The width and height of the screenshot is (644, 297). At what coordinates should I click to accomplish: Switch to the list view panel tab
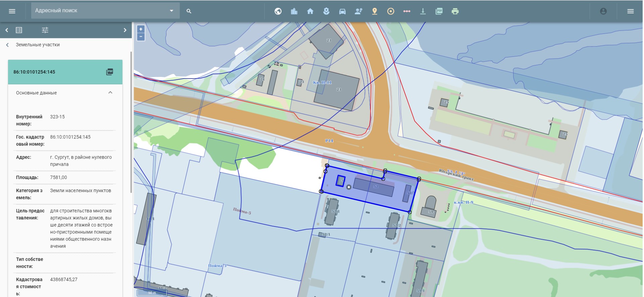[x=19, y=30]
